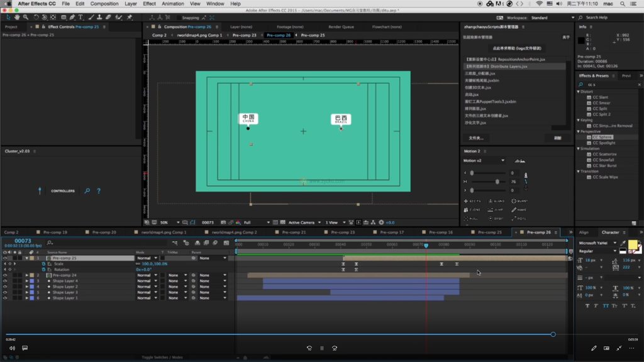Select the Pen tool
This screenshot has height=362, width=644.
point(72,17)
